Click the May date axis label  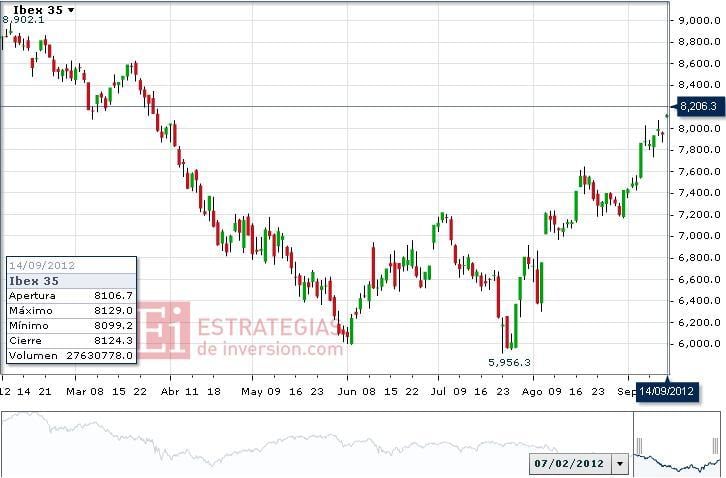(252, 392)
